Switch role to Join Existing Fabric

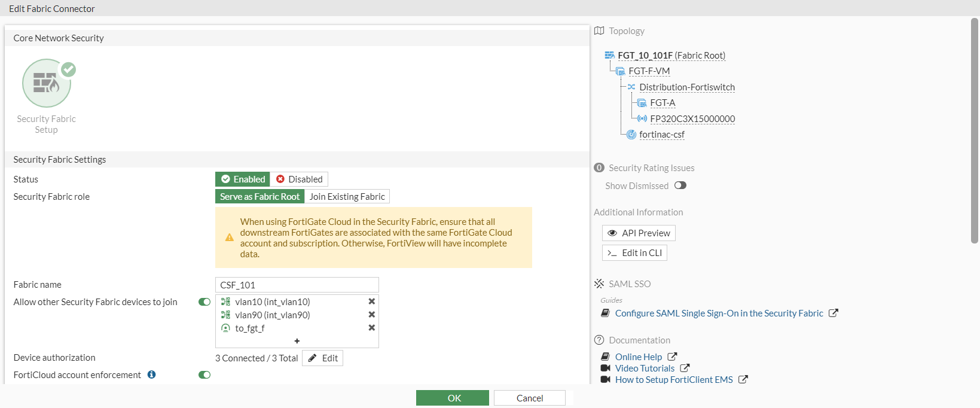(x=347, y=197)
